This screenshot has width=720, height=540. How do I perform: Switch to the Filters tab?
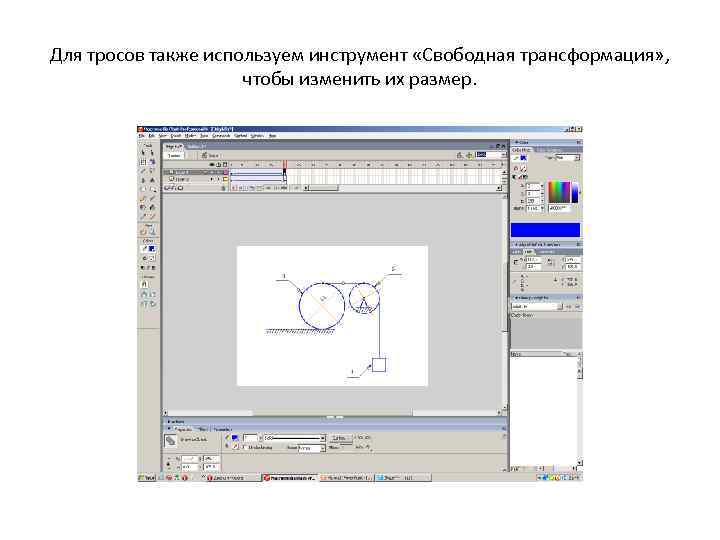[x=202, y=429]
